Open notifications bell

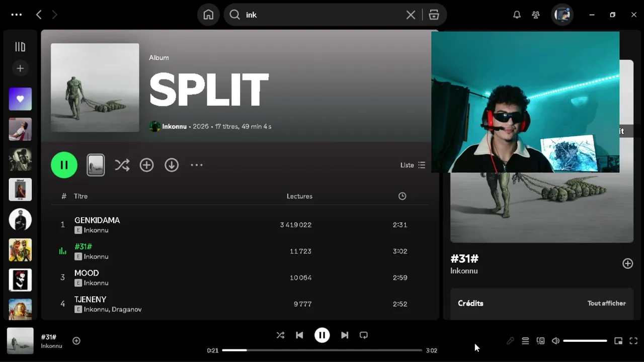point(517,15)
